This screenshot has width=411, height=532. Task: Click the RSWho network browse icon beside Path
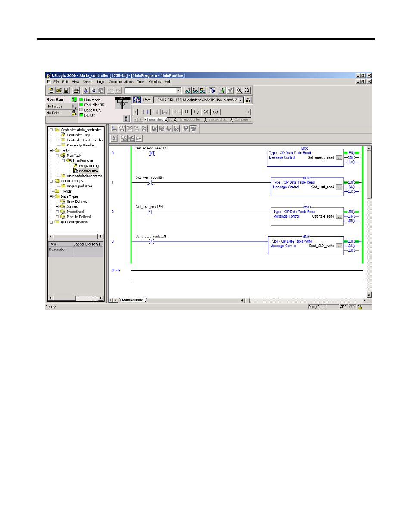pos(248,100)
